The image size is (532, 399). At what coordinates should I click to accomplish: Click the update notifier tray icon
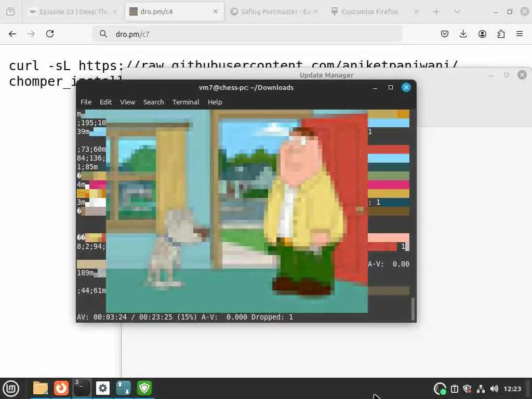(454, 389)
